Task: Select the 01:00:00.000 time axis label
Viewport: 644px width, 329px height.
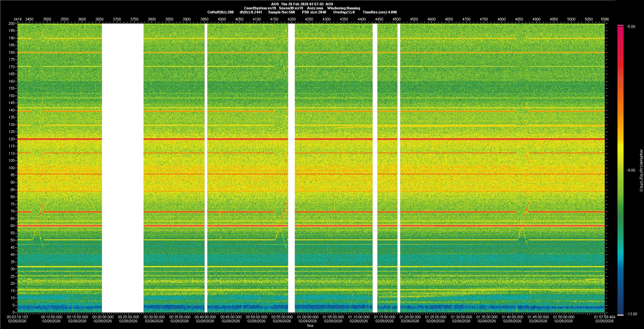Action: (x=308, y=317)
